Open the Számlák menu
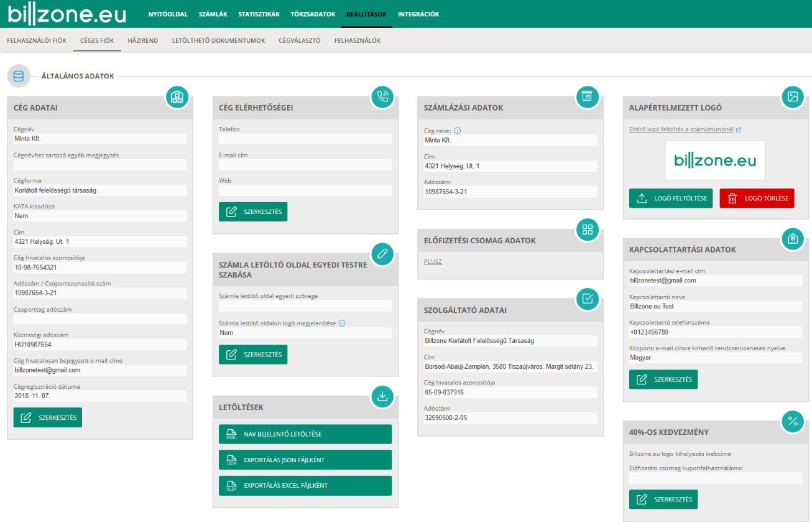The image size is (812, 525). (x=213, y=14)
